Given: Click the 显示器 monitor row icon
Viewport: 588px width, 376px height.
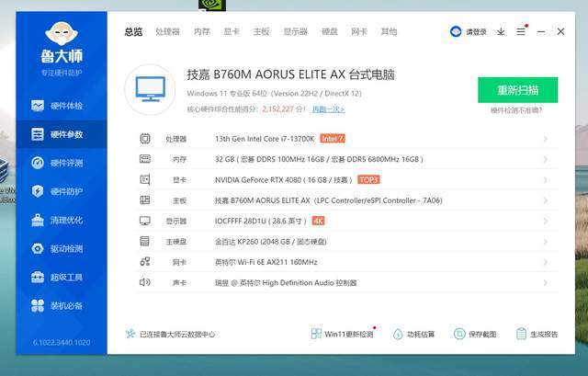Looking at the screenshot, I should tap(145, 221).
